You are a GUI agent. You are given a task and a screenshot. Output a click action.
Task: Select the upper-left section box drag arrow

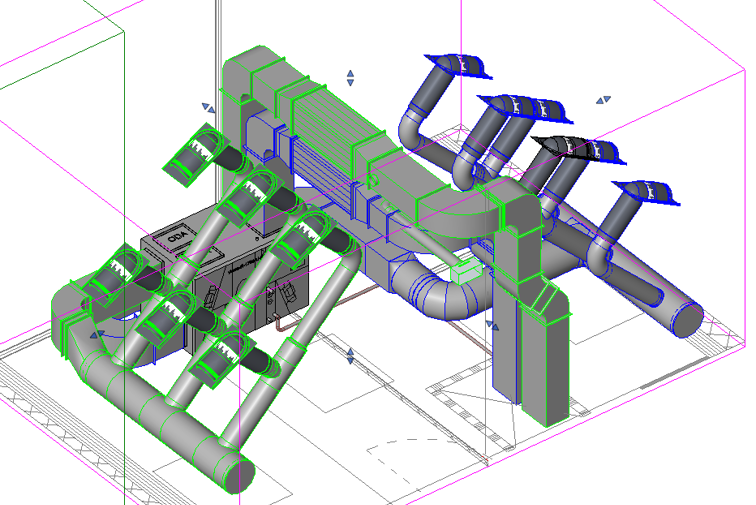[x=207, y=106]
